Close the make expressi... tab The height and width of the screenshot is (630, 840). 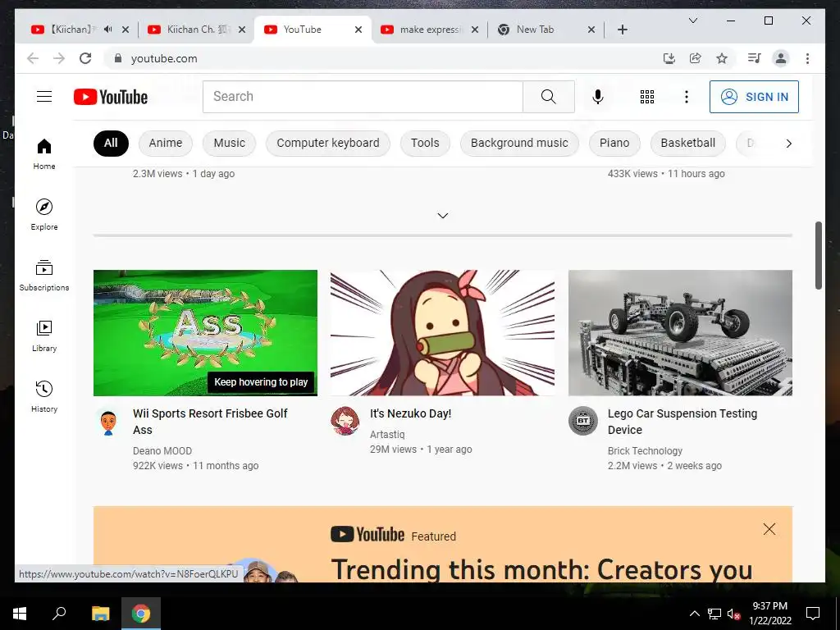pyautogui.click(x=475, y=30)
